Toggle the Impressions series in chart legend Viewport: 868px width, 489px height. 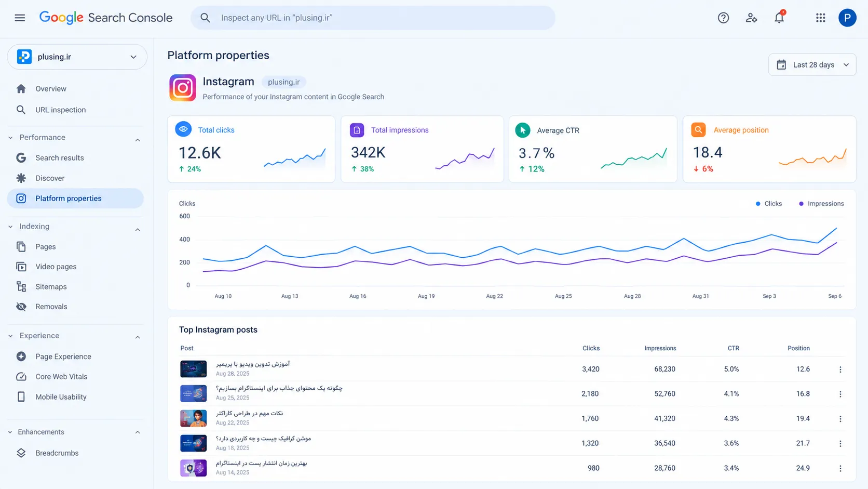(821, 204)
